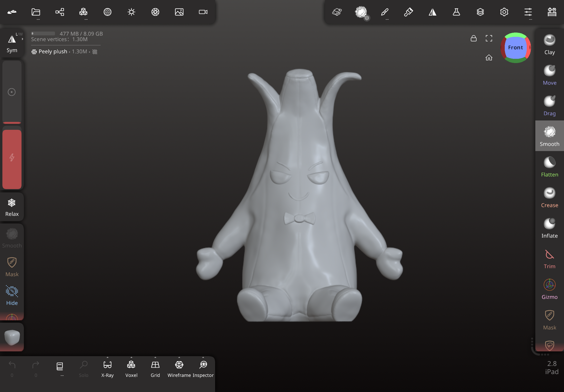Viewport: 564px width, 392px height.
Task: Click the Undo button
Action: 12,368
